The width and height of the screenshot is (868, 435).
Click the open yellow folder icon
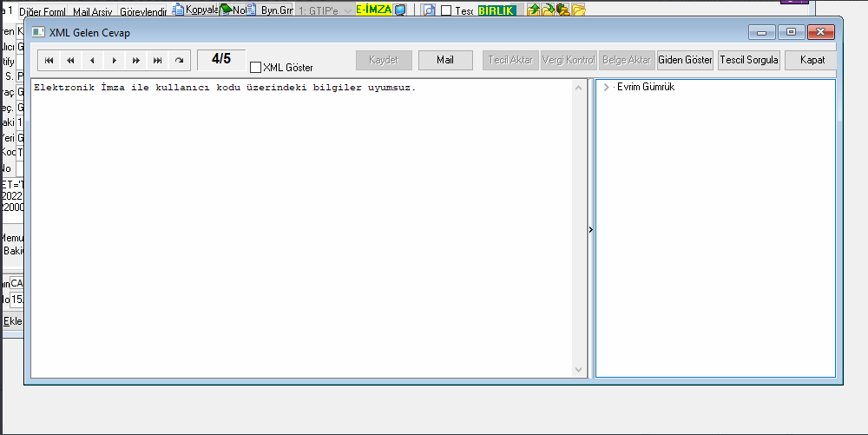pyautogui.click(x=578, y=10)
